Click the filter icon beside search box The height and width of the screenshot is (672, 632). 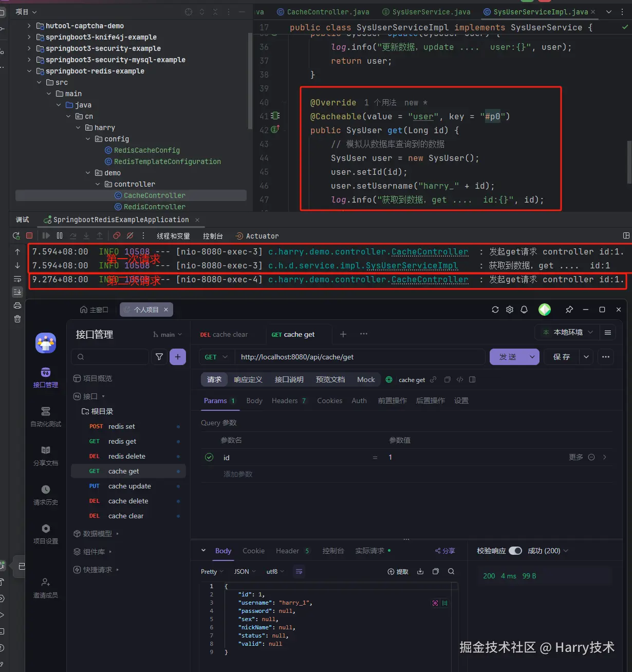click(159, 357)
